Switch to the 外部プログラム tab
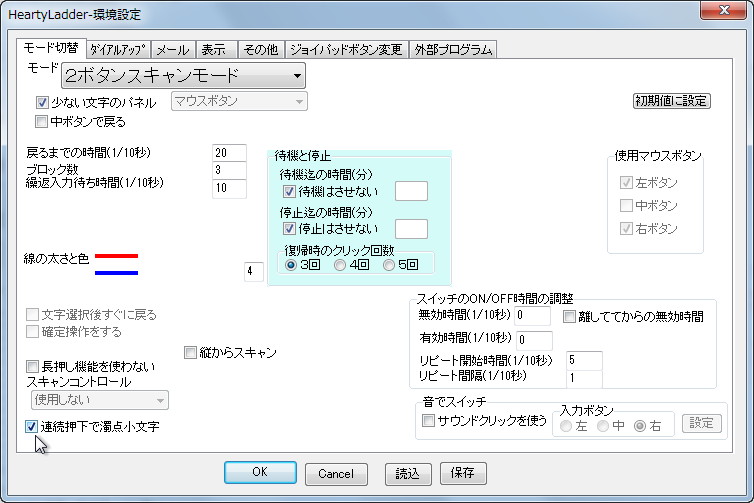The width and height of the screenshot is (754, 503). tap(453, 50)
